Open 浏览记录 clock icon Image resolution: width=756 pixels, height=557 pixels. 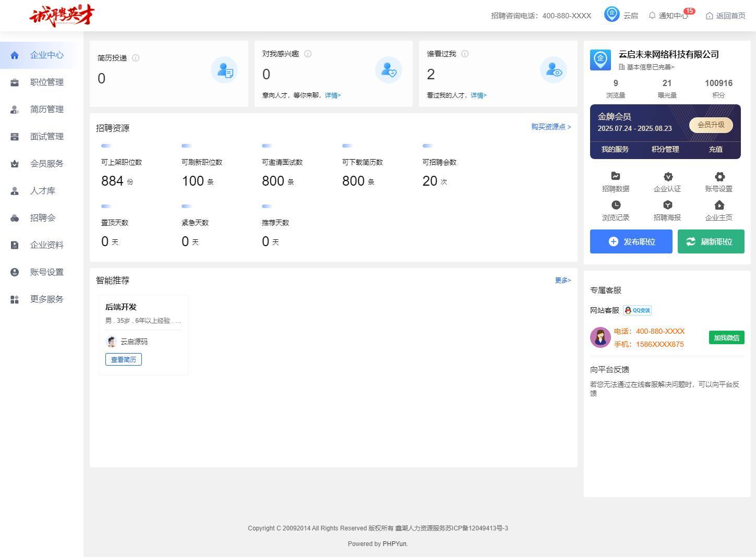[x=616, y=205]
